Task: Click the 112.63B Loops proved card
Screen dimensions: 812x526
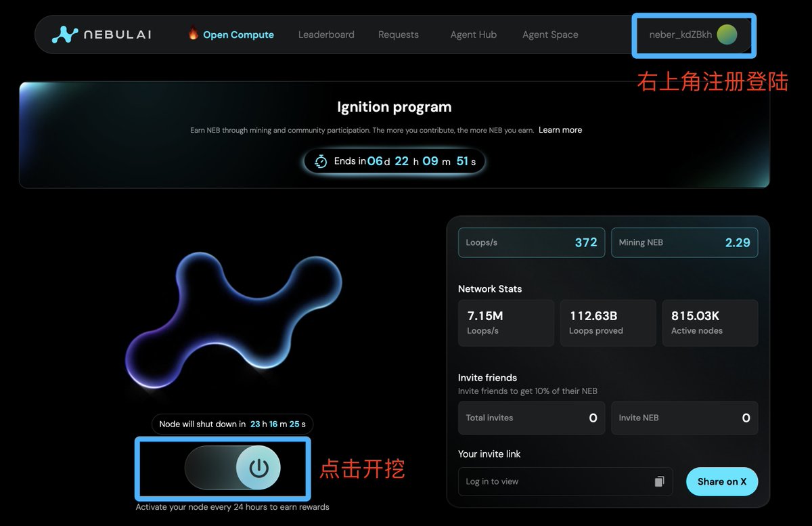Action: click(x=608, y=323)
